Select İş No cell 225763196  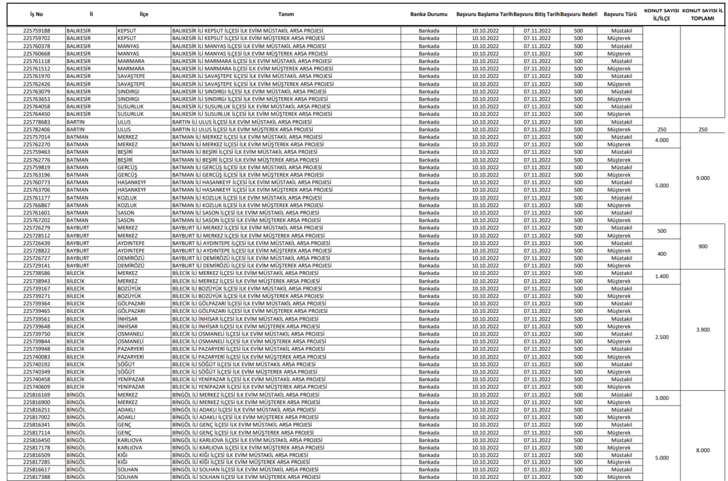tap(36, 175)
